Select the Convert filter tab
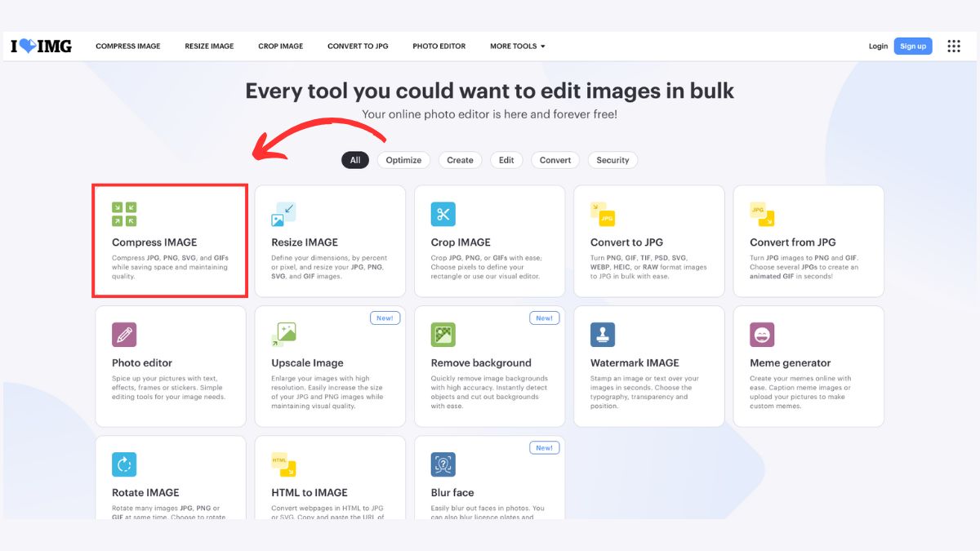Viewport: 980px width, 551px height. coord(555,160)
